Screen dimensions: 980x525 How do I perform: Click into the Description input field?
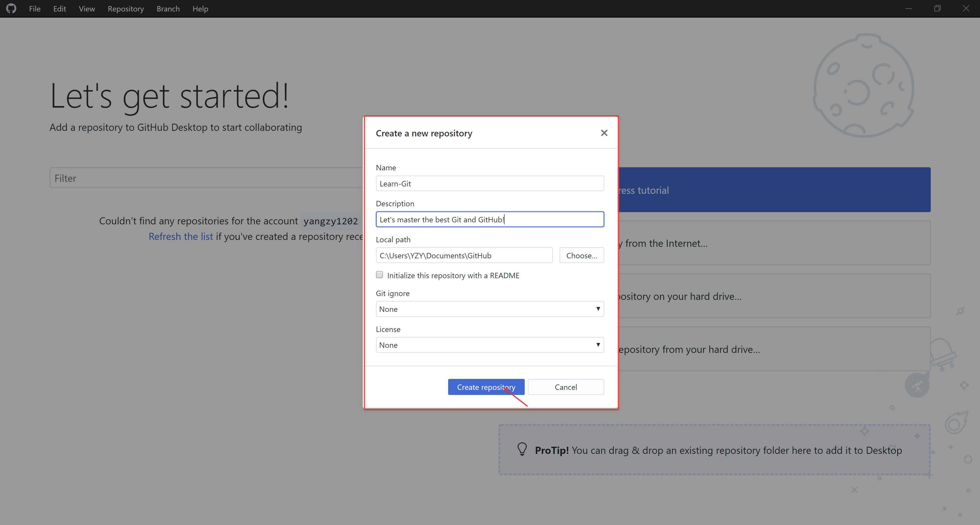coord(490,219)
